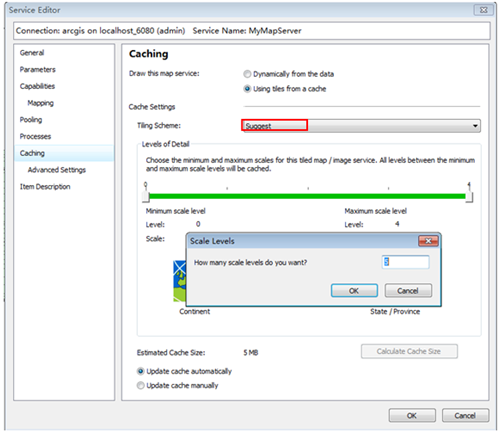This screenshot has width=498, height=431.
Task: Click the State / Province label
Action: [x=395, y=312]
